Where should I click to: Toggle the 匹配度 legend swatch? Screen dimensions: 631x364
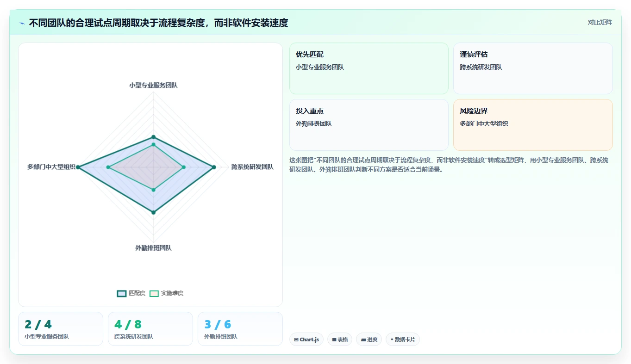click(x=122, y=293)
